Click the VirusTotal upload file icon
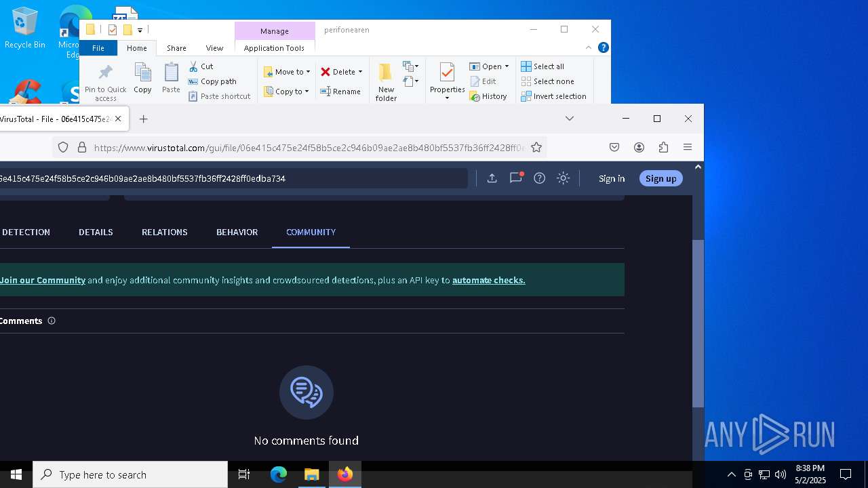 [492, 178]
